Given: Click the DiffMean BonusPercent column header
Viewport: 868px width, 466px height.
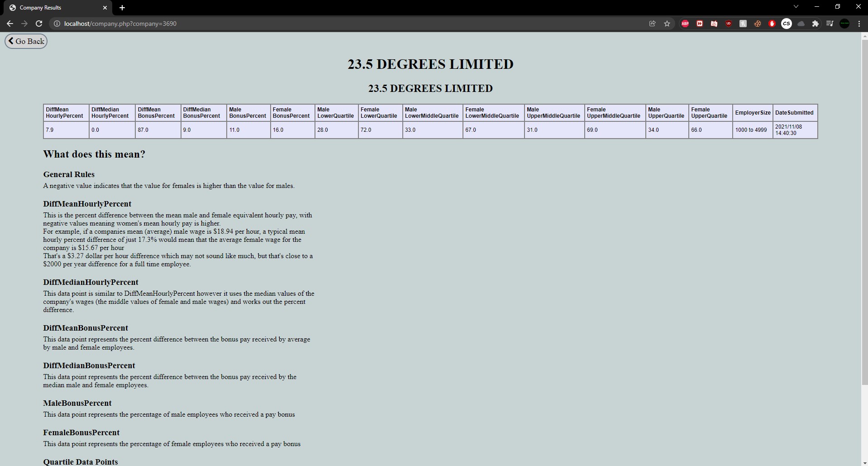Looking at the screenshot, I should tap(158, 113).
